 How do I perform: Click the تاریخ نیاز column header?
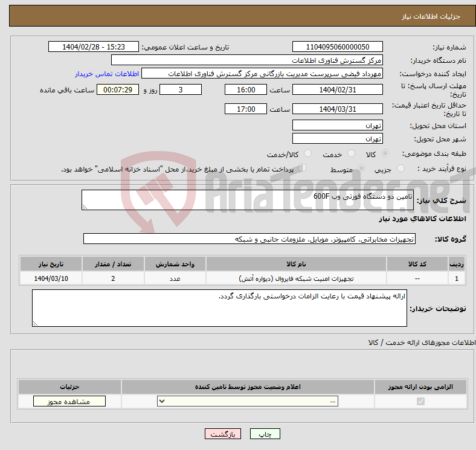point(51,264)
